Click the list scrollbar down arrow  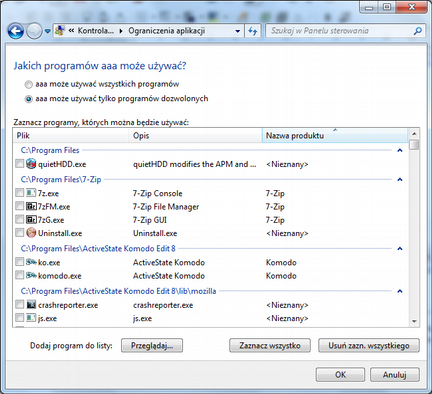[x=414, y=321]
